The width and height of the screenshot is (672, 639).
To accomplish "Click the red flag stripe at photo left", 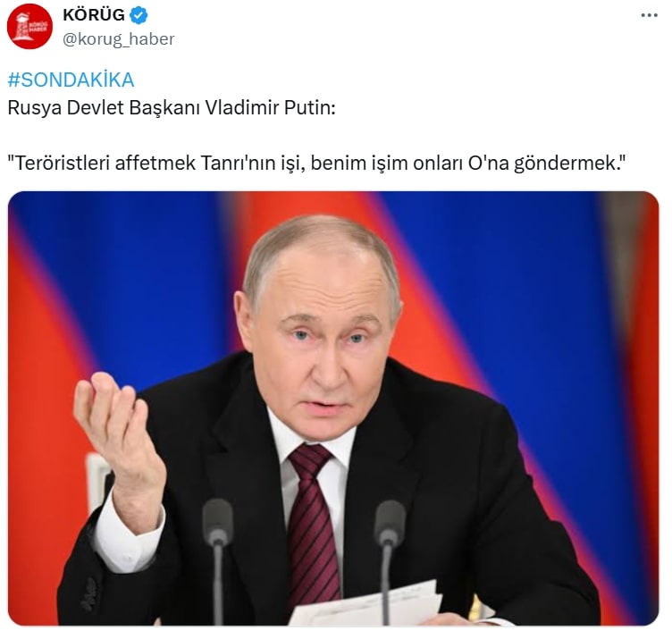I will point(38,386).
